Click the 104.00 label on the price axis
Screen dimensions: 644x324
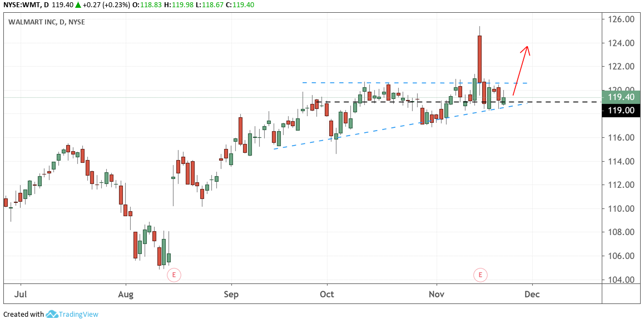(x=620, y=280)
